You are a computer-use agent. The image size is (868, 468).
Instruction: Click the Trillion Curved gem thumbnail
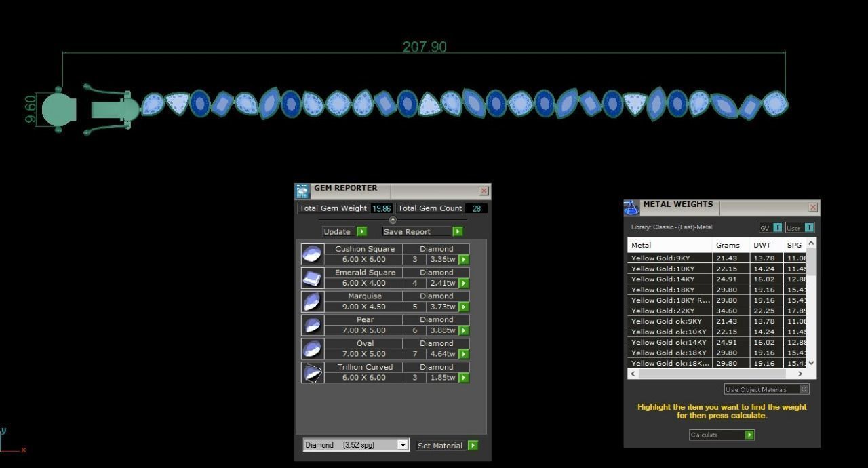313,372
